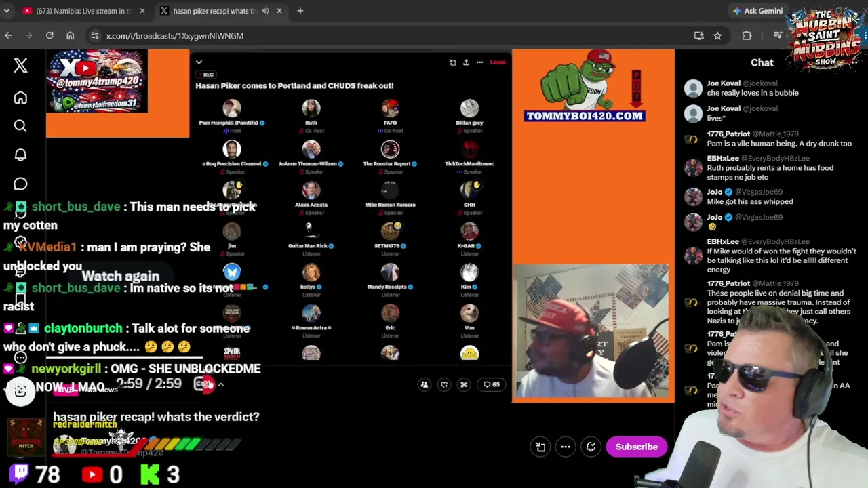Open kellys' listener avatar
The width and height of the screenshot is (868, 488).
[x=311, y=272]
